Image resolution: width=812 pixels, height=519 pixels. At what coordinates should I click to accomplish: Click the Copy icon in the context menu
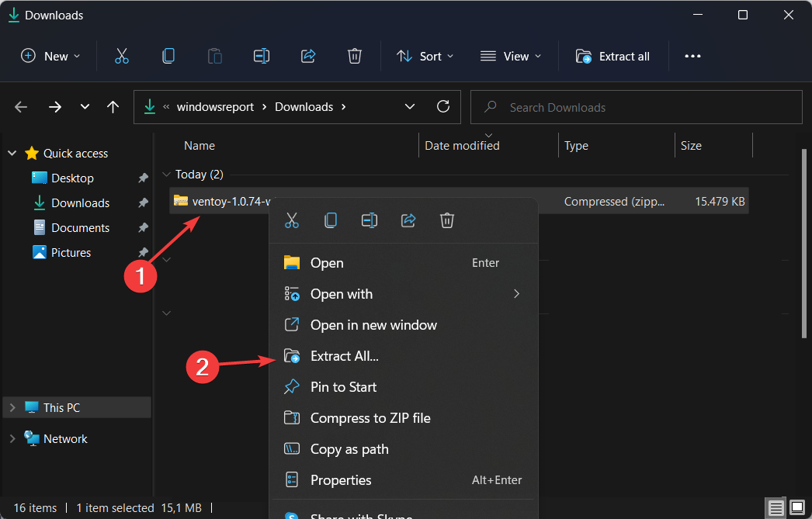331,220
